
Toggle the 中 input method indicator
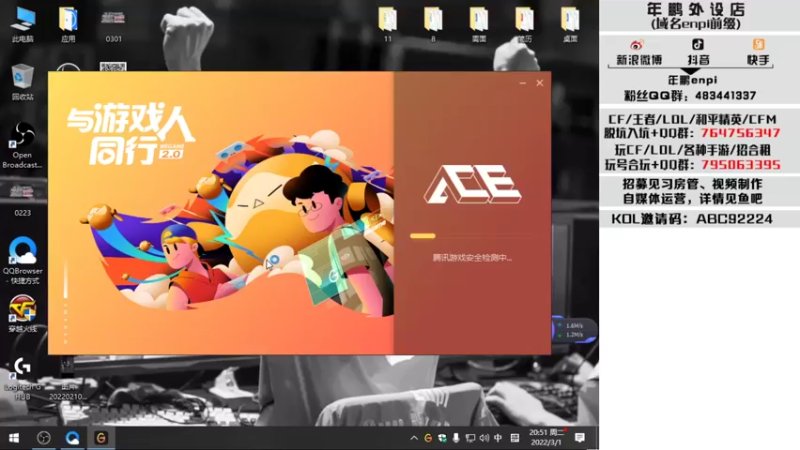(x=498, y=438)
